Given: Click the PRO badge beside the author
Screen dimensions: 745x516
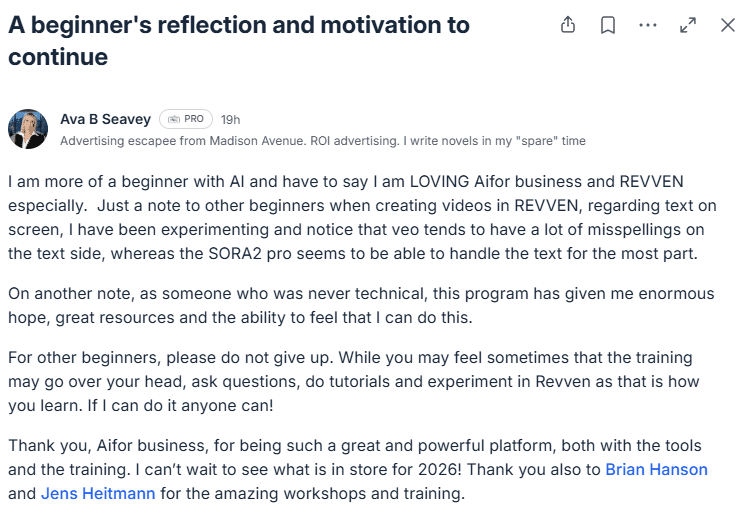Looking at the screenshot, I should [185, 119].
